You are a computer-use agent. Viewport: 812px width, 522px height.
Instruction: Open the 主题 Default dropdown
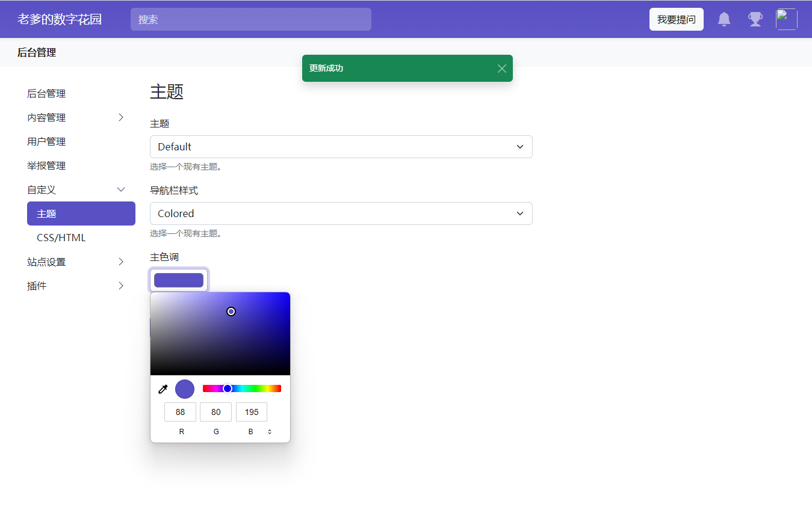[x=341, y=147]
